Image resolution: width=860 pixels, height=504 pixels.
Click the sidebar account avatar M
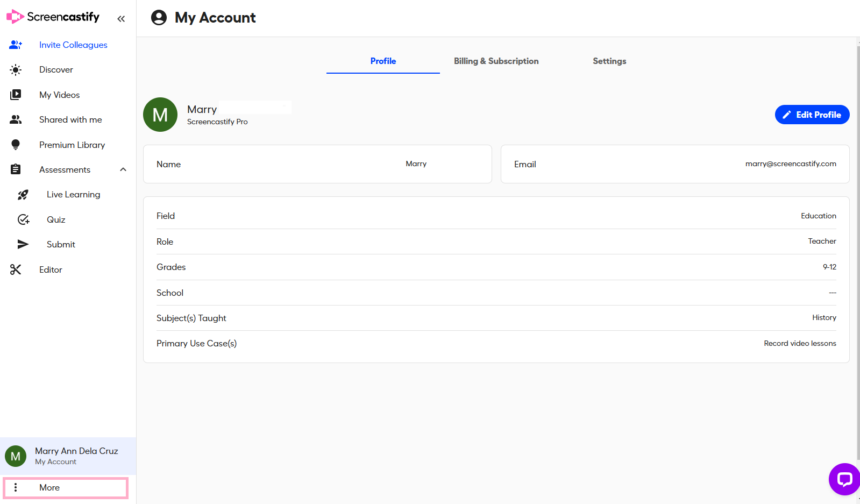pos(16,456)
